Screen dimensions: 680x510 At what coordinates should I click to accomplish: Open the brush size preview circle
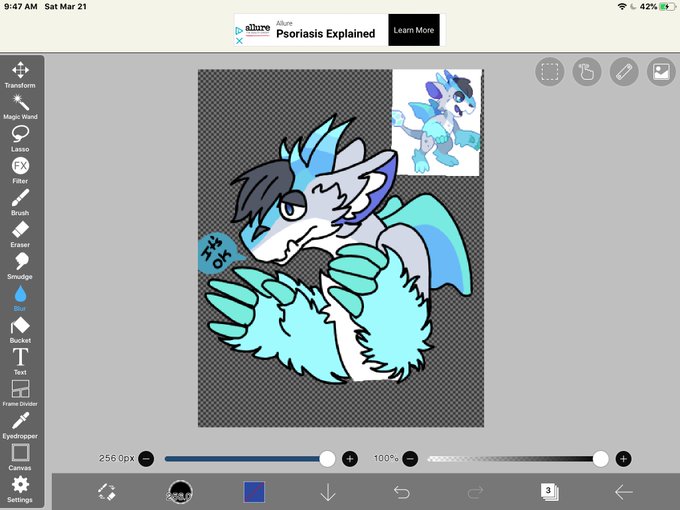[180, 492]
